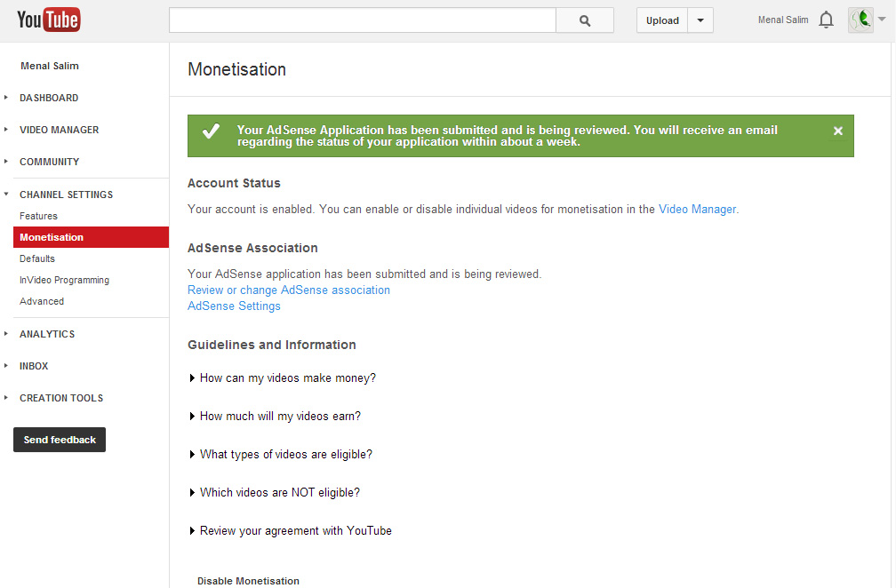
Task: Click Channel Settings heading
Action: [x=67, y=195]
